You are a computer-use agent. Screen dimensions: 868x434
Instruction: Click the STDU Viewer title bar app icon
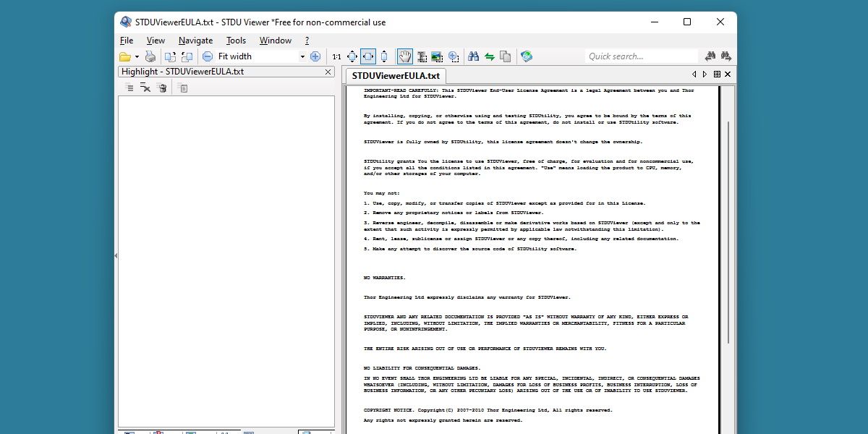click(x=126, y=22)
